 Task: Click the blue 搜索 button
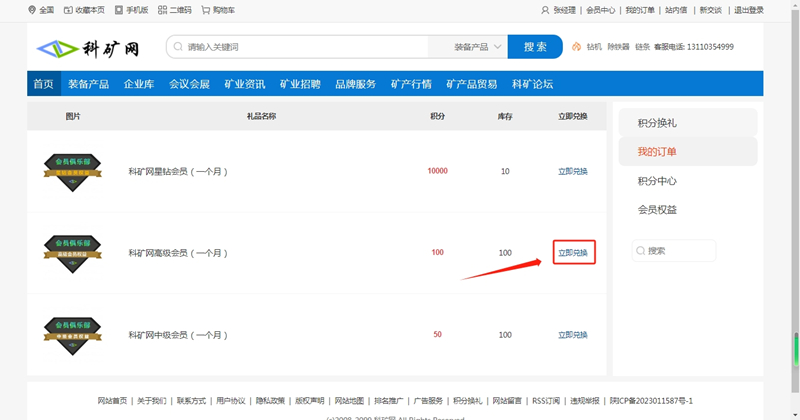coord(534,47)
